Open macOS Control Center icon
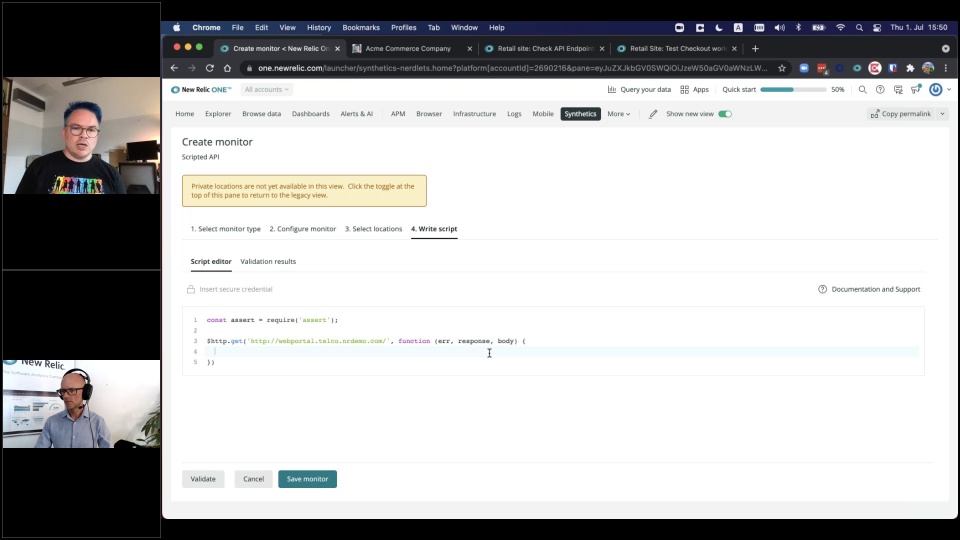Screen dimensions: 960x540 tap(877, 28)
